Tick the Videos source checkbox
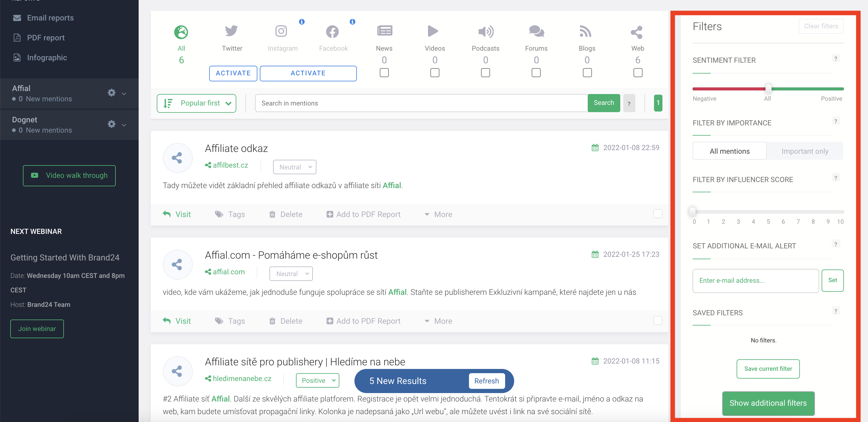868x422 pixels. pos(435,73)
